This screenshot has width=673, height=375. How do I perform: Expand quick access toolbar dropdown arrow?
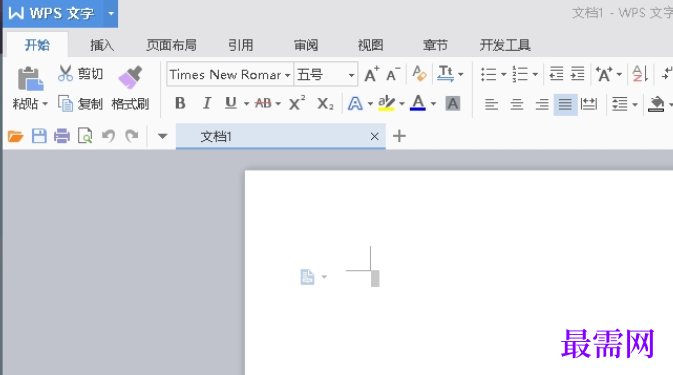coord(162,136)
